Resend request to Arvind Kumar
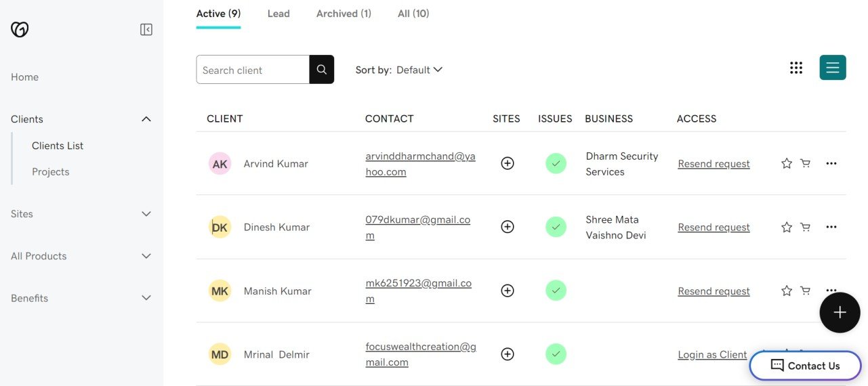This screenshot has width=868, height=386. [714, 164]
